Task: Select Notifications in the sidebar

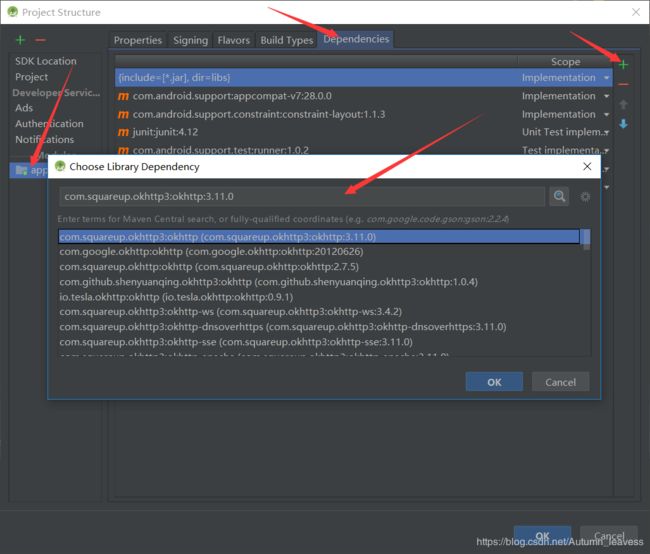Action: click(x=44, y=139)
